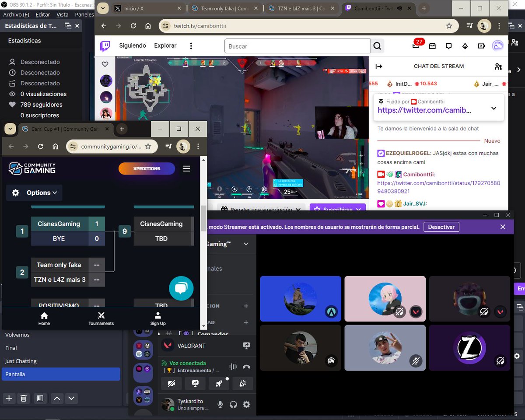Open Community Gaming hamburger menu
525x420 pixels.
click(187, 168)
